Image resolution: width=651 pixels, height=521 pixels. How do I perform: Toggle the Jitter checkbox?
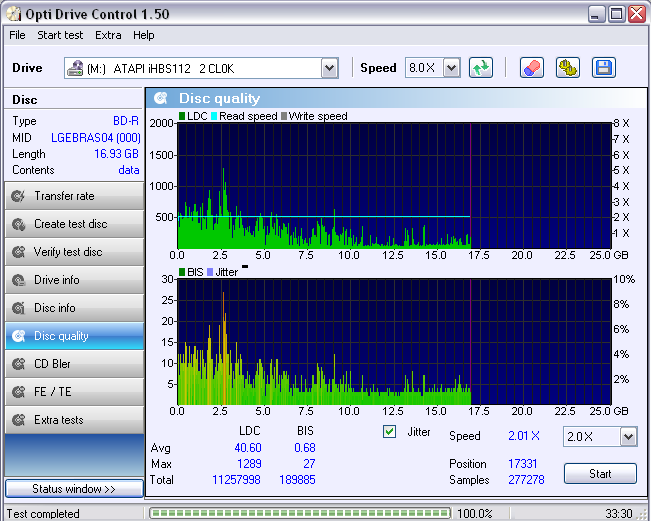click(x=389, y=432)
